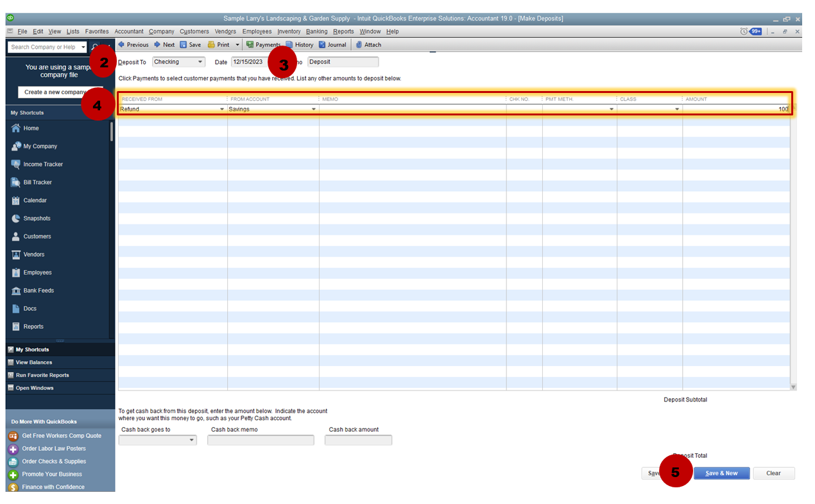The height and width of the screenshot is (504, 815).
Task: Open the Reports menu in menu bar
Action: point(343,31)
